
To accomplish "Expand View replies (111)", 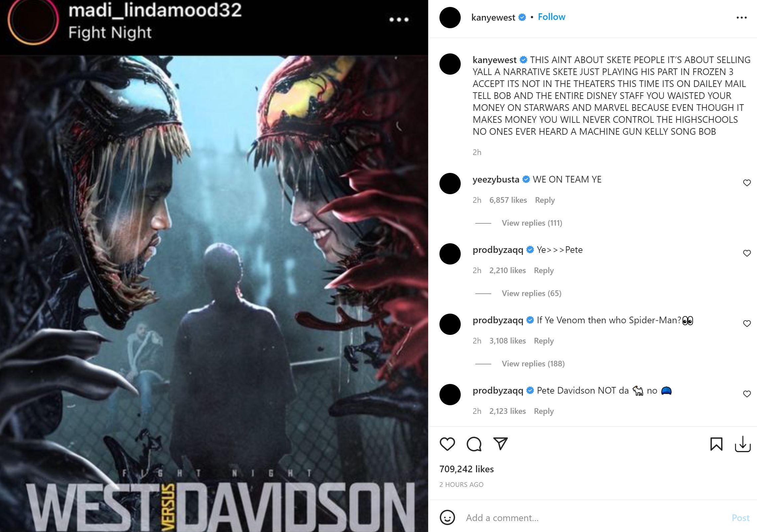I will coord(532,223).
